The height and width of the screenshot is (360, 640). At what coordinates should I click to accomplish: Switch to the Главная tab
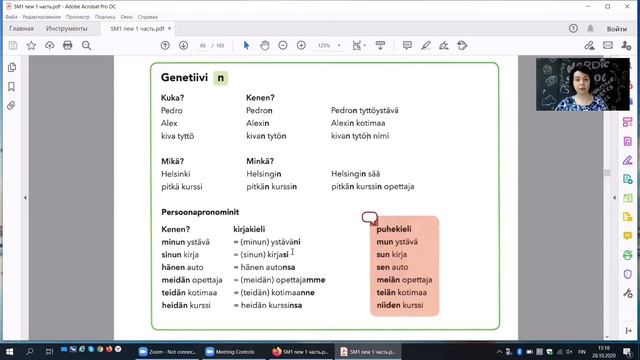(22, 29)
